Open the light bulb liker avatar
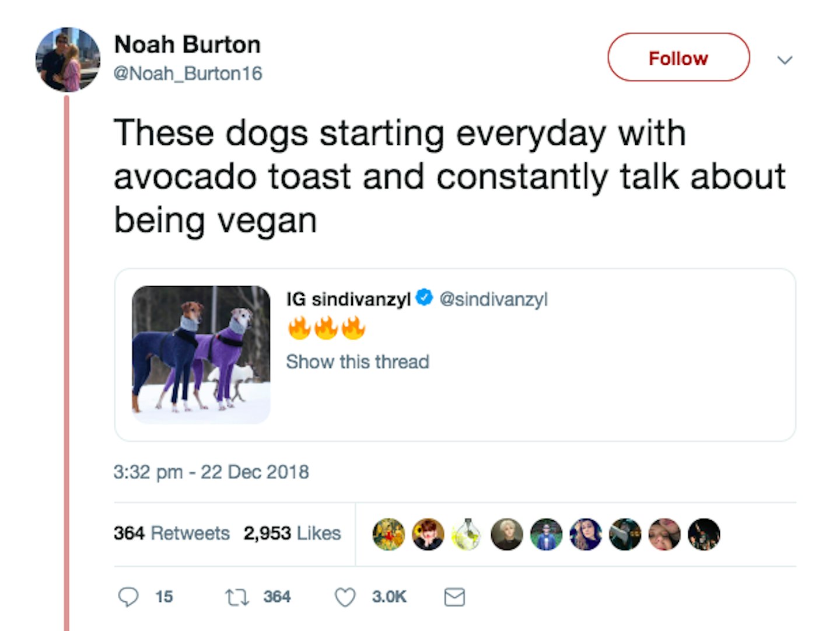The image size is (840, 631). [x=467, y=534]
